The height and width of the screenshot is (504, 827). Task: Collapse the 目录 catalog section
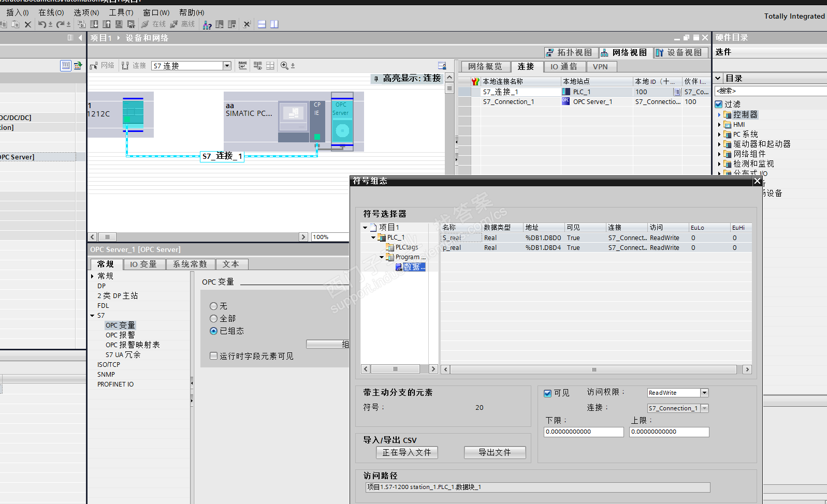[718, 78]
